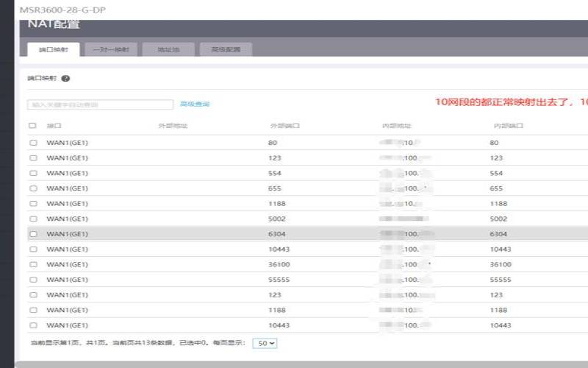Image resolution: width=588 pixels, height=368 pixels.
Task: Toggle the select-all checkbox in table header
Action: point(32,126)
